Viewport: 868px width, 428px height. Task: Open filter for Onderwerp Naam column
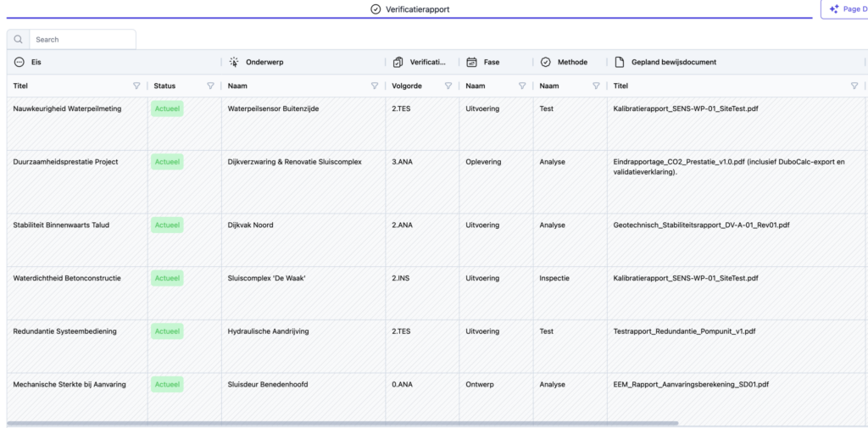click(375, 86)
